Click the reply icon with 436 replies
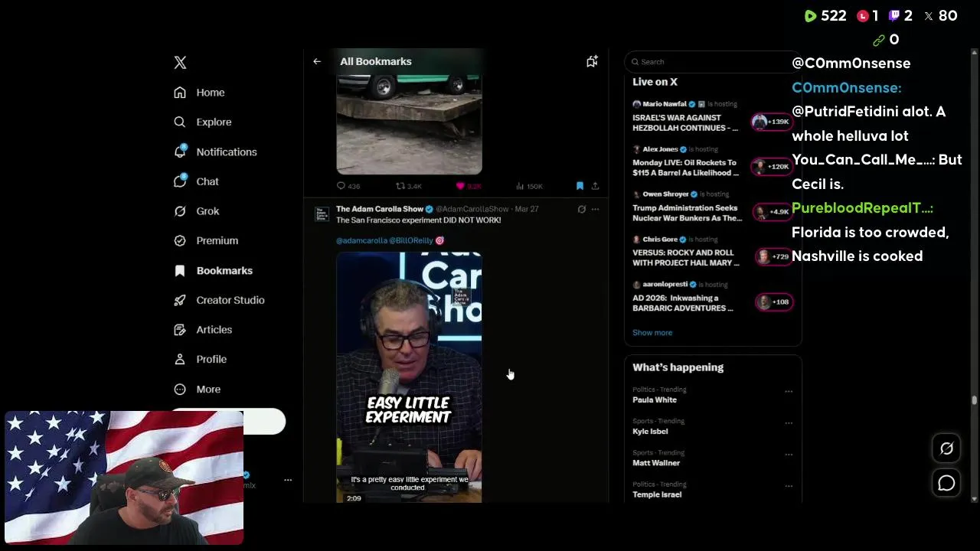 pos(341,186)
